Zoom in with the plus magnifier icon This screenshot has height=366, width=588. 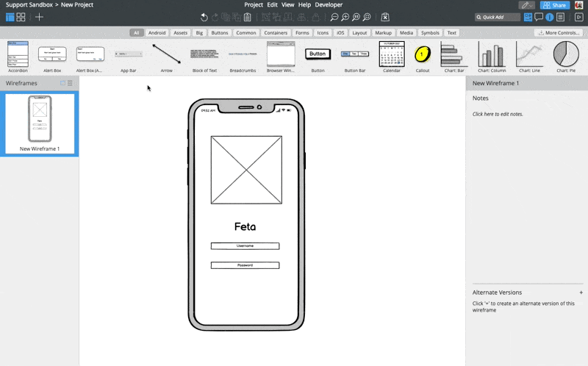pos(345,17)
